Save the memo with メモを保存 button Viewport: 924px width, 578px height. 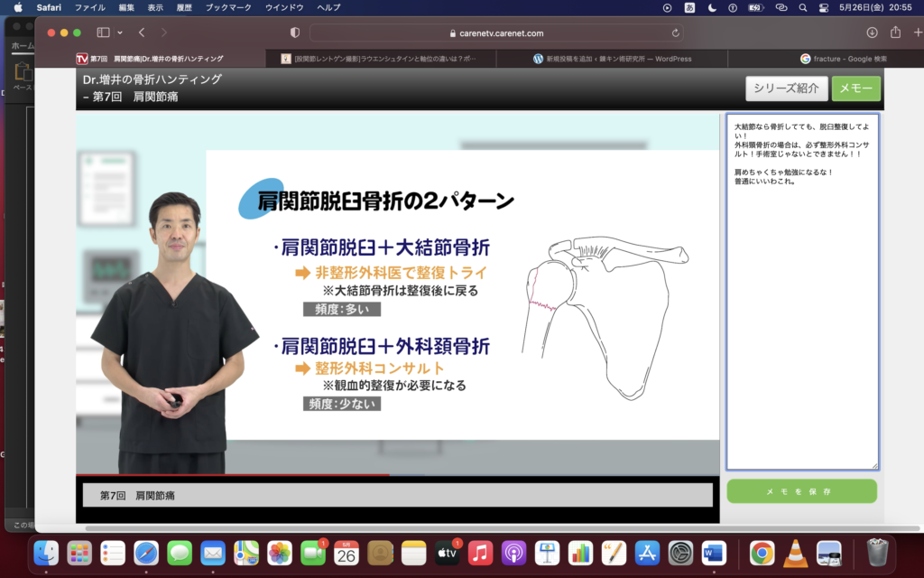801,491
